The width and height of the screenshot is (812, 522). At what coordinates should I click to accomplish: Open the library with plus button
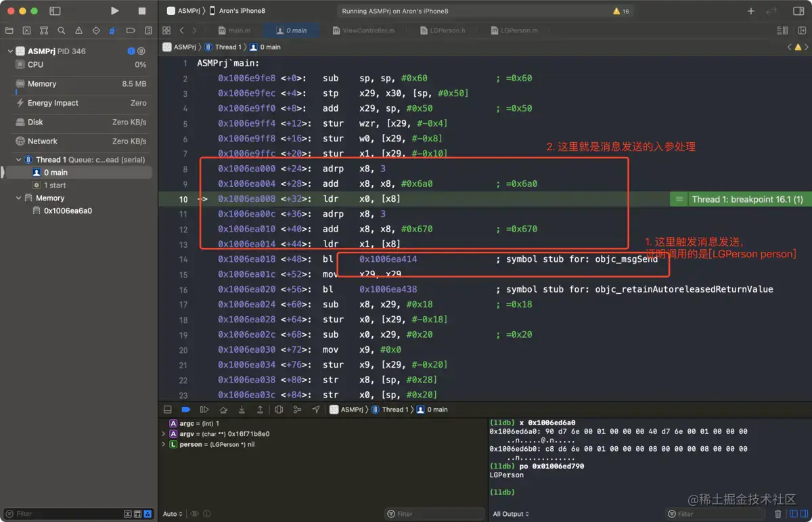[x=751, y=11]
